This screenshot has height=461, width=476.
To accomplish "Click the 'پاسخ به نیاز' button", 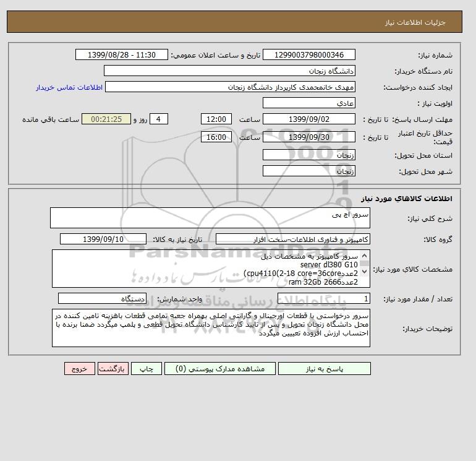I will click(x=324, y=369).
